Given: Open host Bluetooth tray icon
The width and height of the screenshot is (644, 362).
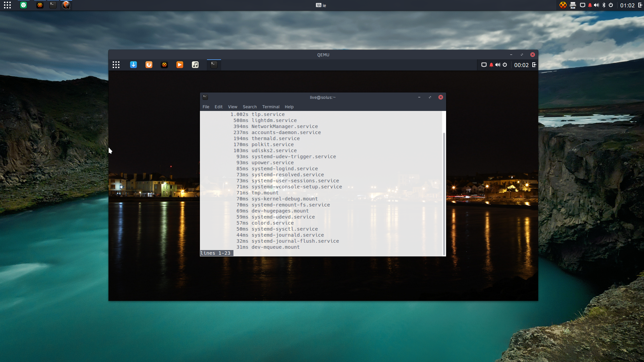Looking at the screenshot, I should point(604,5).
